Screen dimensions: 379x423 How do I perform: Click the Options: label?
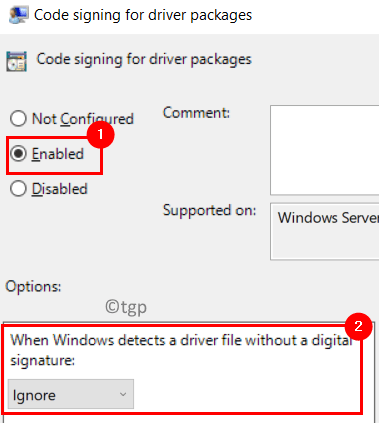pyautogui.click(x=33, y=286)
